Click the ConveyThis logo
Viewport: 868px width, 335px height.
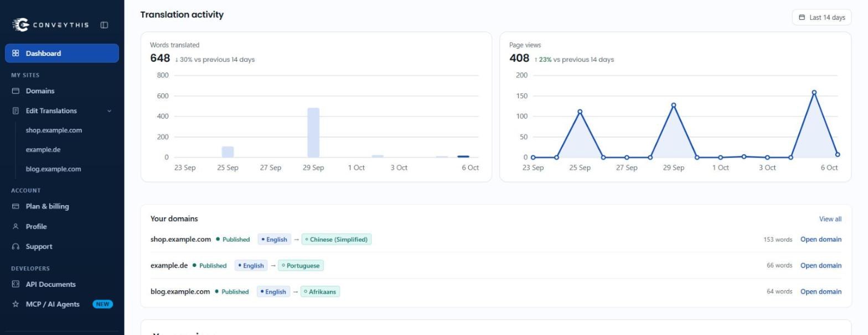[50, 25]
